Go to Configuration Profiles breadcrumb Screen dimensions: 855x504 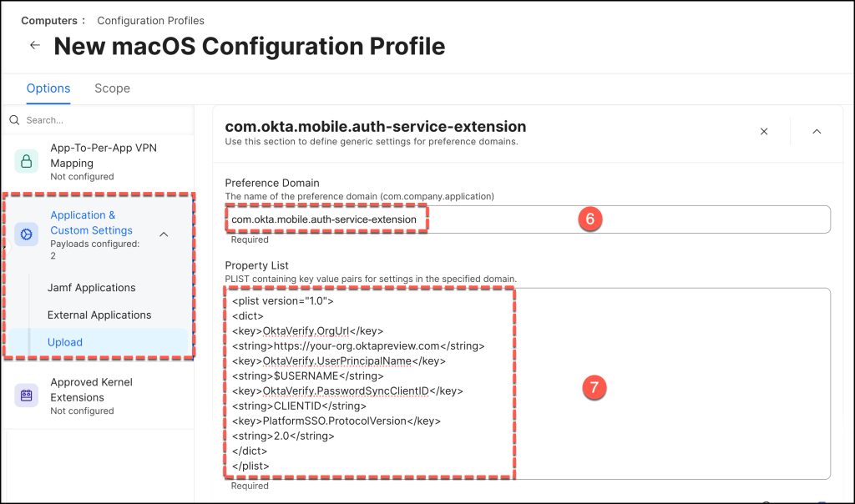150,20
